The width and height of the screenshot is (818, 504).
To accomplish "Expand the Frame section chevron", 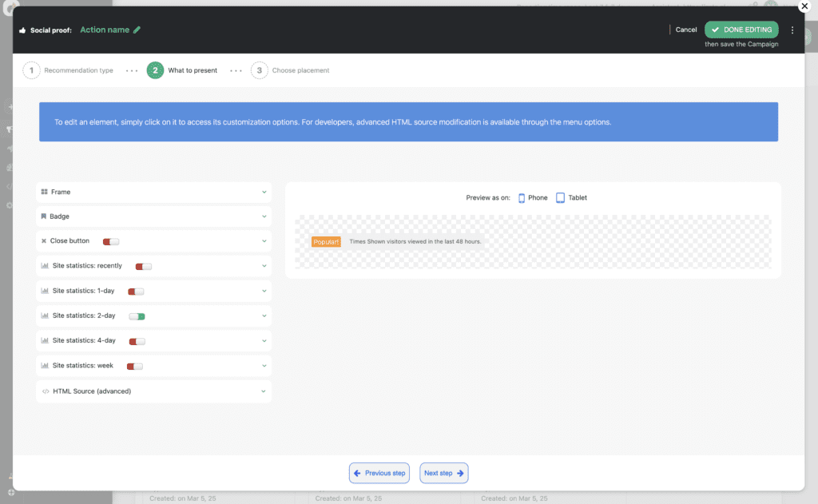I will point(264,192).
